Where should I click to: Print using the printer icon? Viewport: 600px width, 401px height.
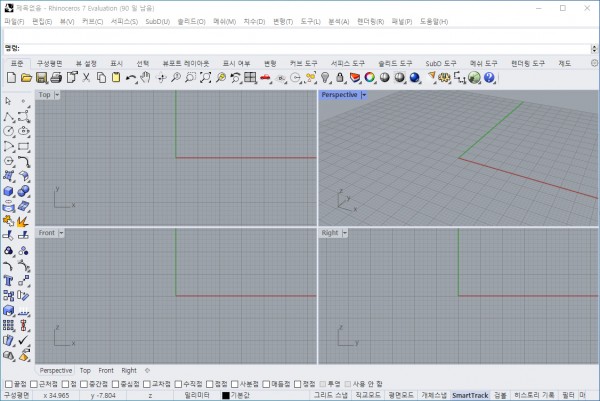(x=56, y=78)
